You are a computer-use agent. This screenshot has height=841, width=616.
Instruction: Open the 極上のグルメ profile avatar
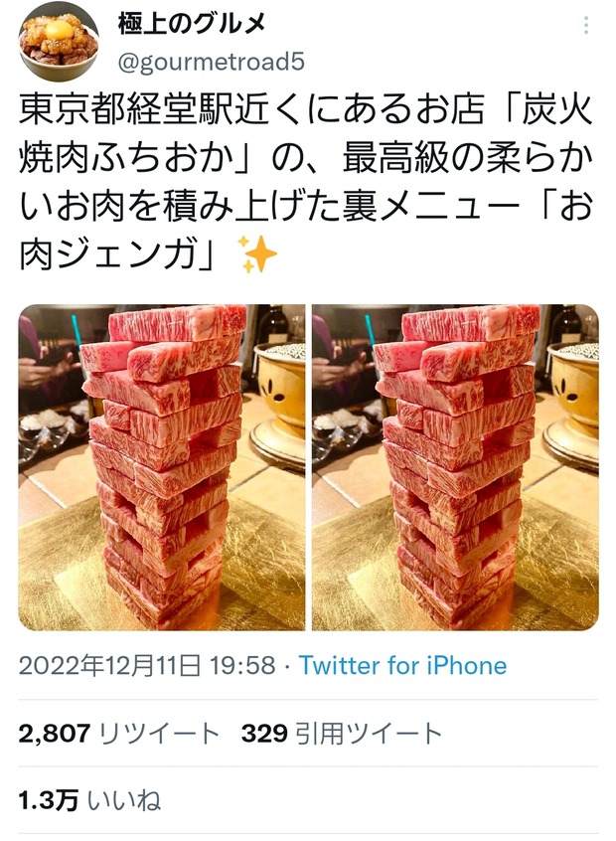(59, 42)
